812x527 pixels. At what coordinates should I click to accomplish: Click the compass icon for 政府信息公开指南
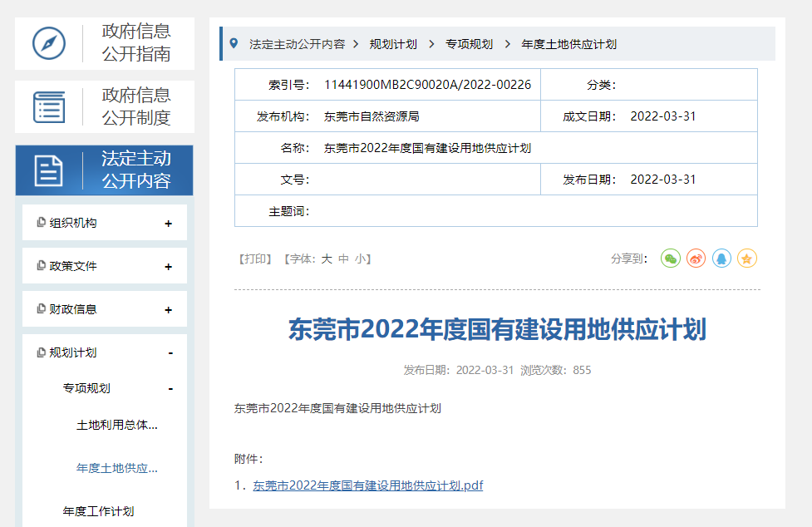tap(48, 43)
